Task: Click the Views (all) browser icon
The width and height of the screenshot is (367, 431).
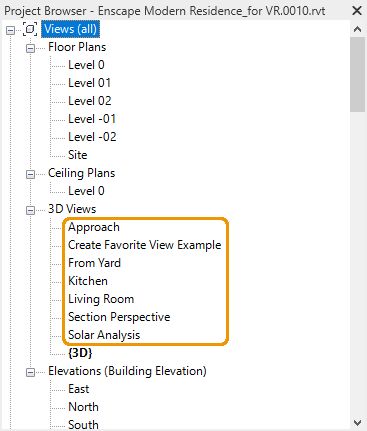Action: 30,29
